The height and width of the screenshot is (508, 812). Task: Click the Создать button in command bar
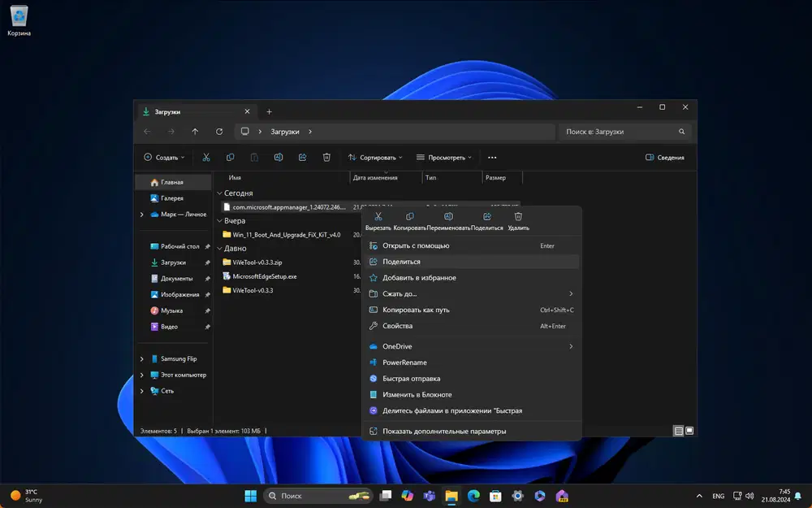164,158
